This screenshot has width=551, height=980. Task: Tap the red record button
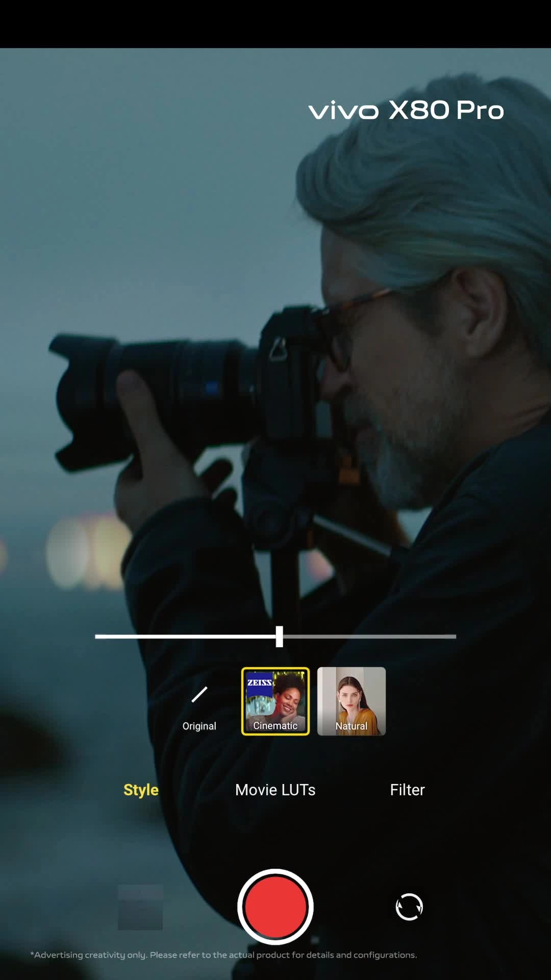coord(275,907)
